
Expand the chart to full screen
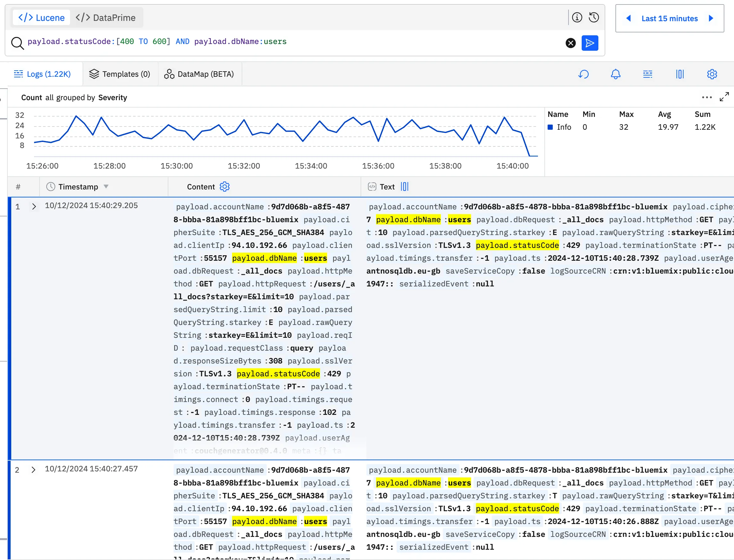point(724,97)
